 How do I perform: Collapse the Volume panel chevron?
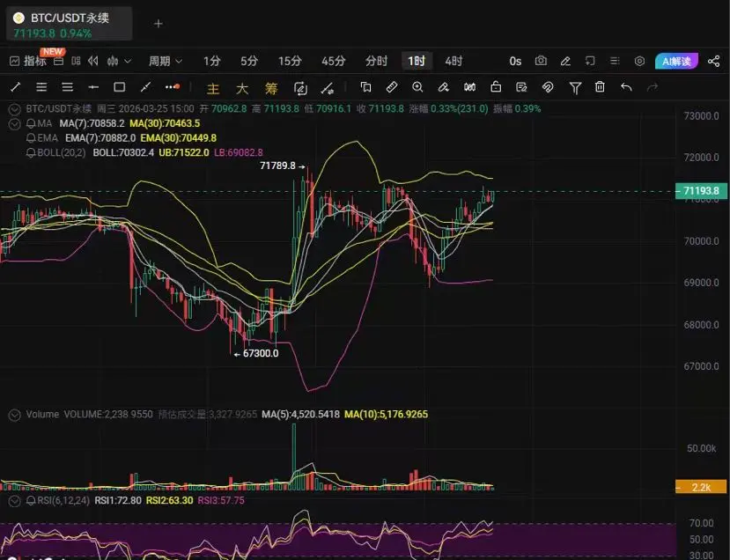click(x=14, y=415)
